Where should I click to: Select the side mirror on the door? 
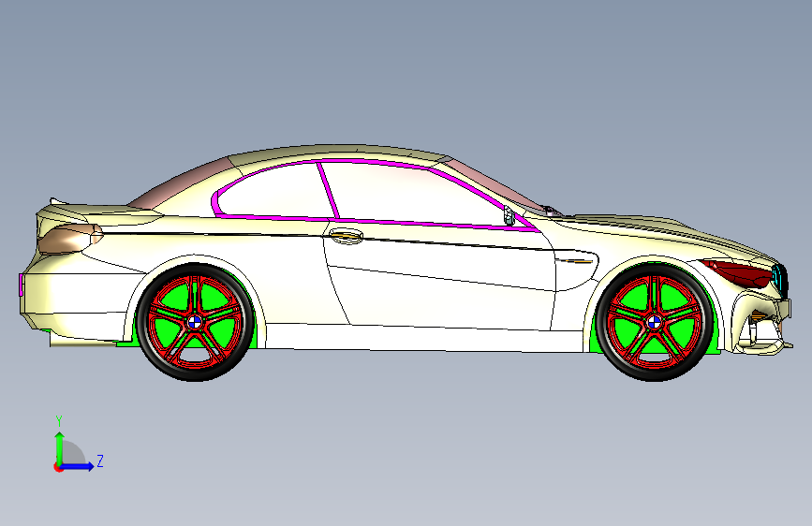509,215
